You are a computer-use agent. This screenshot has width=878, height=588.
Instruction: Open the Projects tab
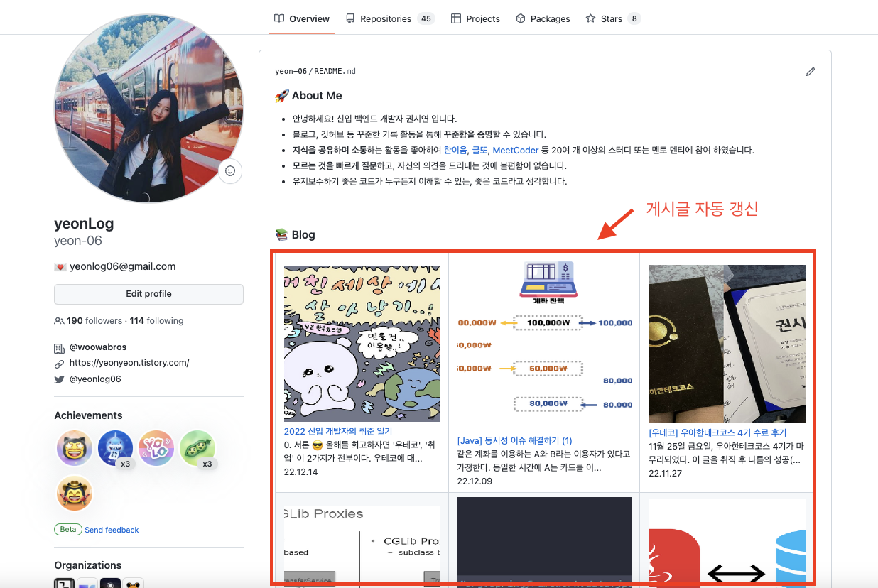click(475, 19)
